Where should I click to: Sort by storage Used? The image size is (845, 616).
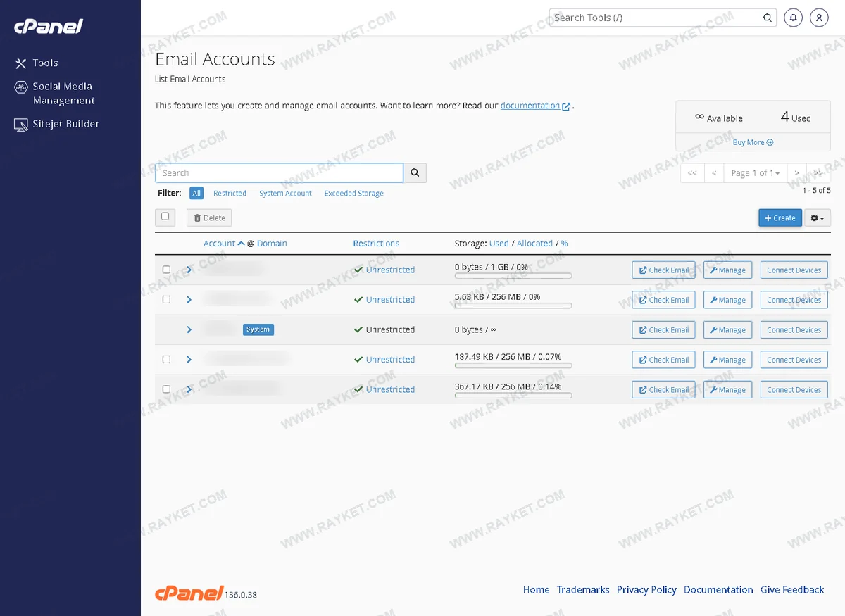coord(499,244)
